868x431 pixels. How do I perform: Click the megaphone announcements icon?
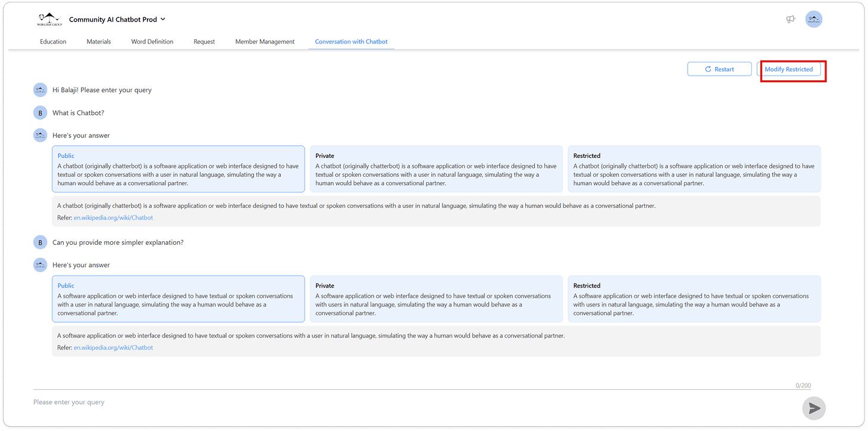pos(791,20)
